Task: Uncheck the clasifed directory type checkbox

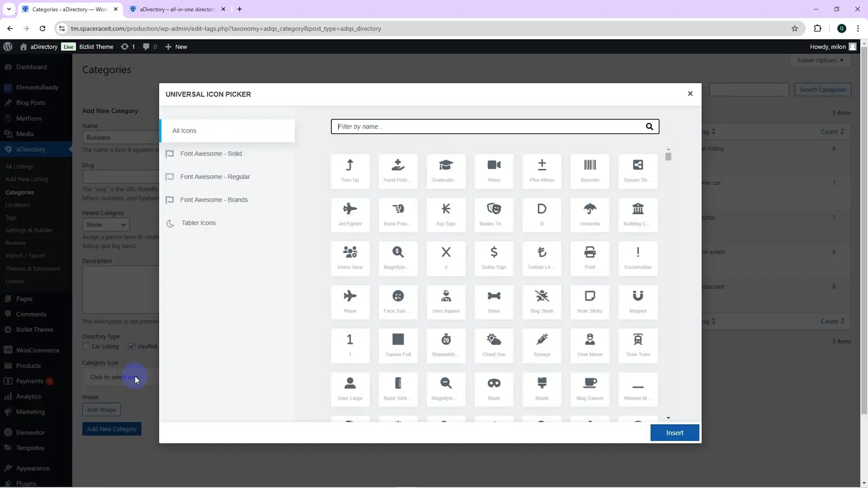Action: pyautogui.click(x=132, y=347)
